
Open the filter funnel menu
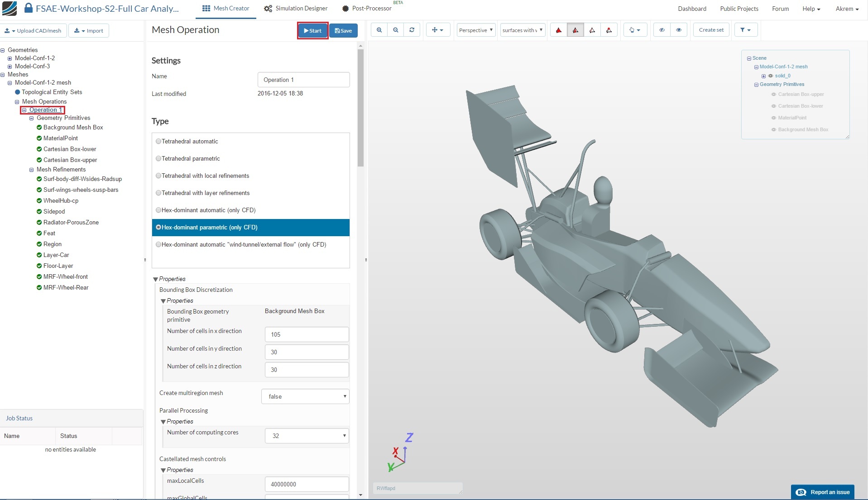(x=745, y=30)
